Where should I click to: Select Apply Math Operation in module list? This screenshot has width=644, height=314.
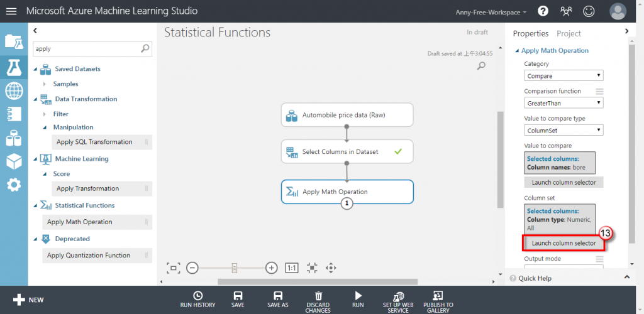[97, 222]
